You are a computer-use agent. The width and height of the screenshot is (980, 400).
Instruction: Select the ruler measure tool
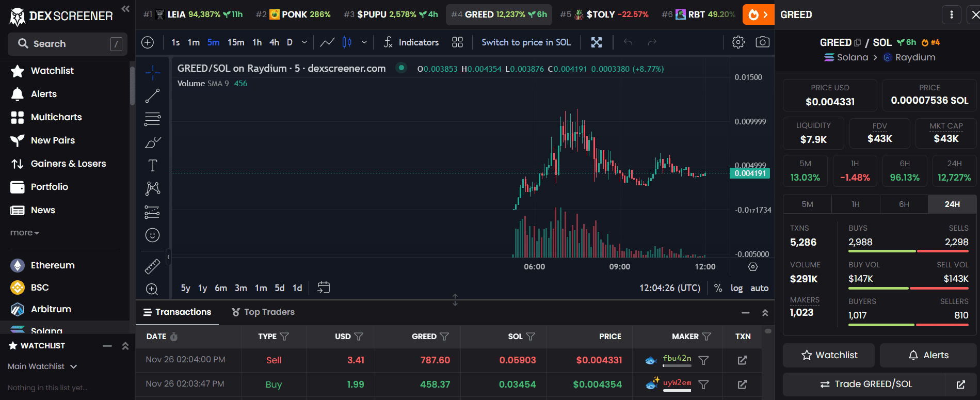(153, 266)
